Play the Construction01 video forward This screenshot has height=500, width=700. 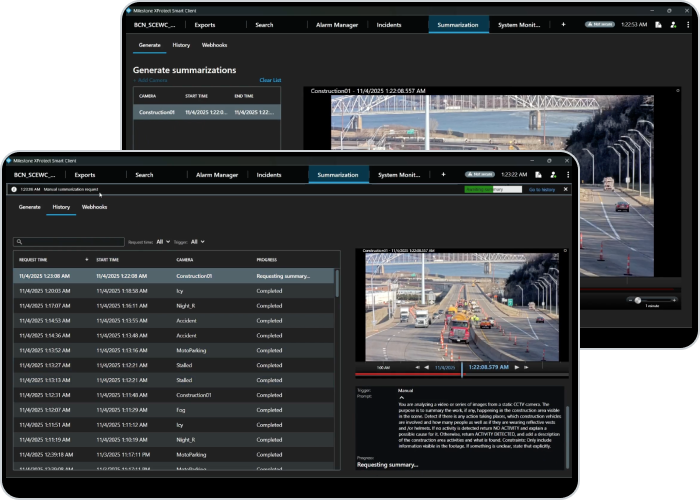click(x=516, y=368)
